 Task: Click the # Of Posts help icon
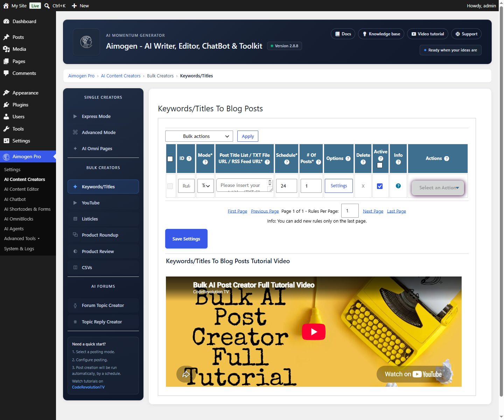(x=318, y=162)
